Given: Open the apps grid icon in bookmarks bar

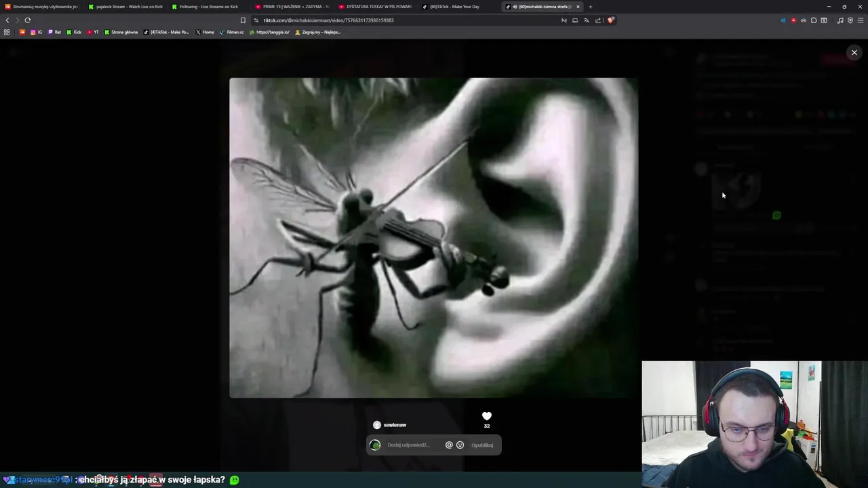Looking at the screenshot, I should pos(7,32).
